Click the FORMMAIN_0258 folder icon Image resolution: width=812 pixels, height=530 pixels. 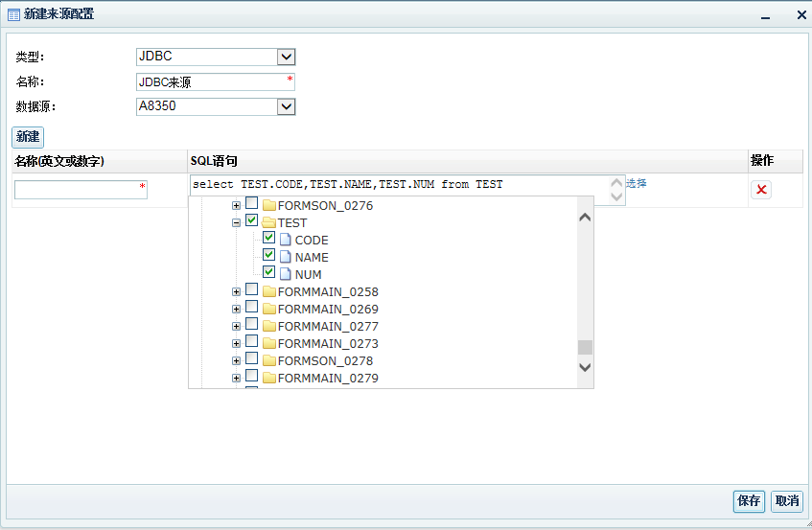[x=268, y=291]
